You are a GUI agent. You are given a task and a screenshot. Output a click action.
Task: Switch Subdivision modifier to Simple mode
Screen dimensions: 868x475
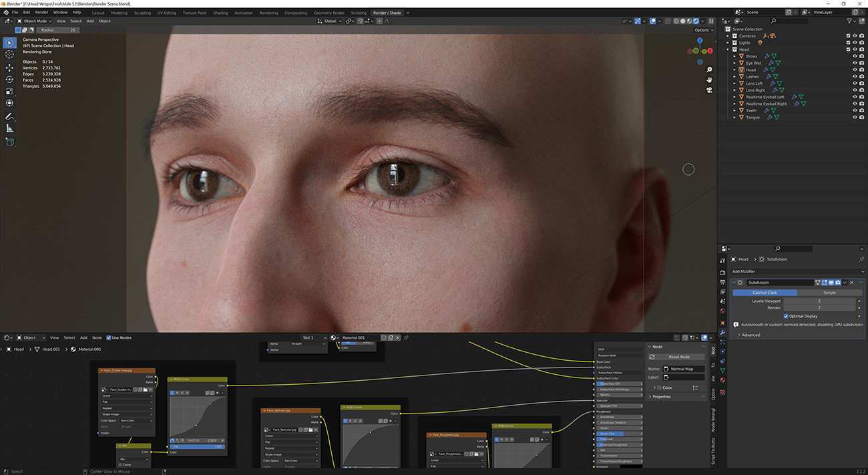830,293
